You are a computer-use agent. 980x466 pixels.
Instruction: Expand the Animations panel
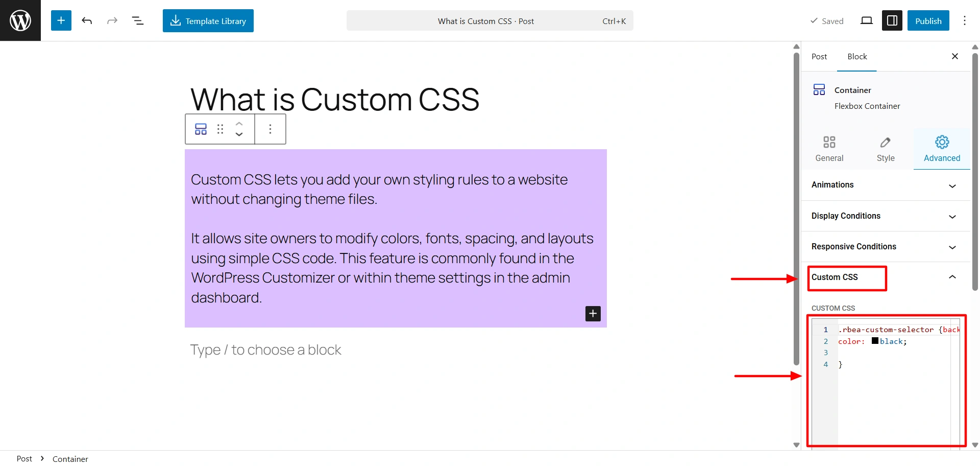pos(886,185)
